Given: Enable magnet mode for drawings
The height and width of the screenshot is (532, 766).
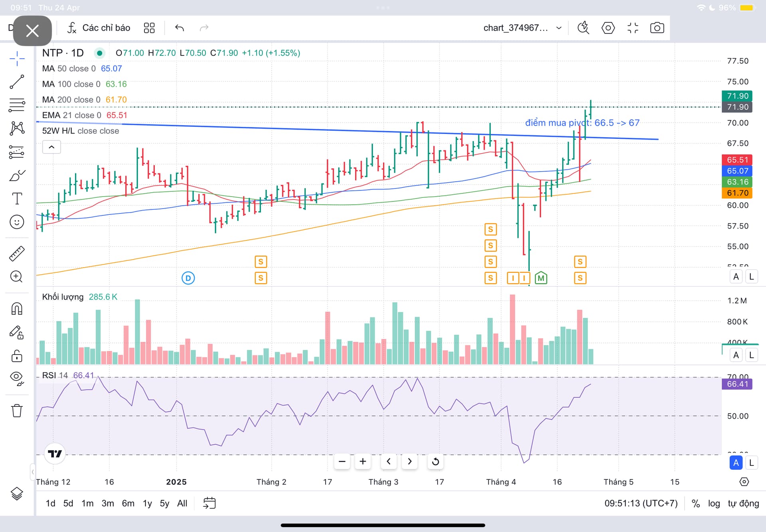Looking at the screenshot, I should (x=17, y=309).
